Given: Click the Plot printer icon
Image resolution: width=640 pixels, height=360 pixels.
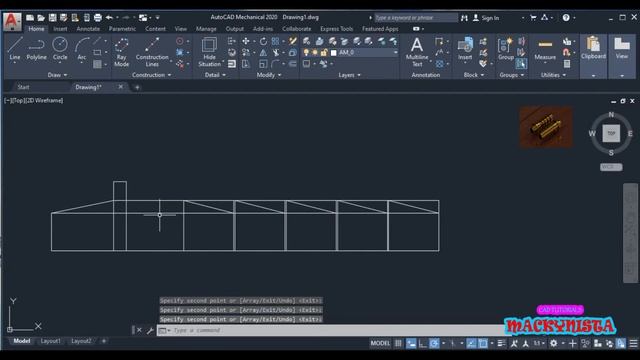Looking at the screenshot, I should (x=98, y=18).
